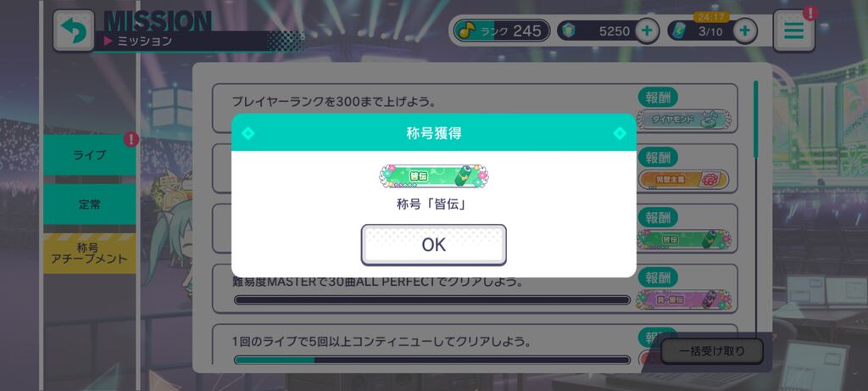868x391 pixels.
Task: Add live bonus energy with plus icon
Action: 745,31
